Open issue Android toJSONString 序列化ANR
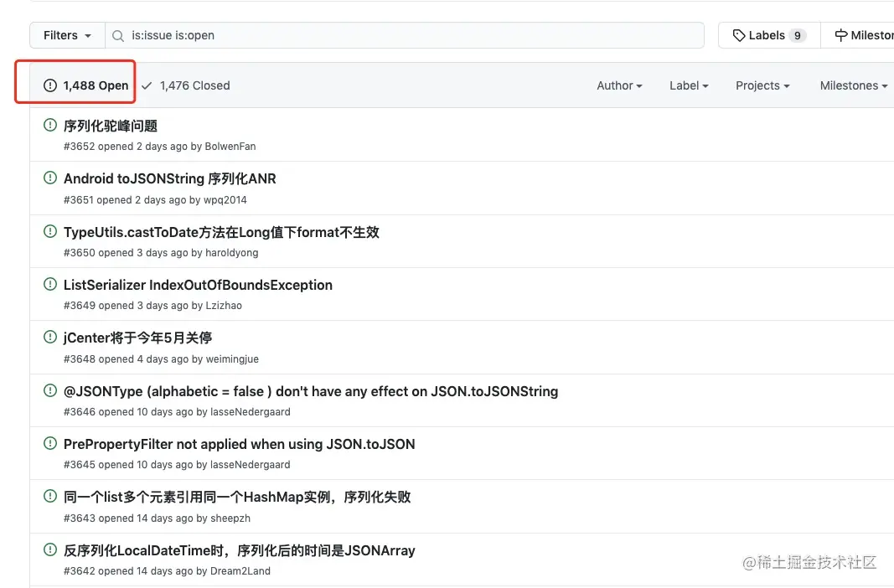The width and height of the screenshot is (894, 588). click(170, 179)
